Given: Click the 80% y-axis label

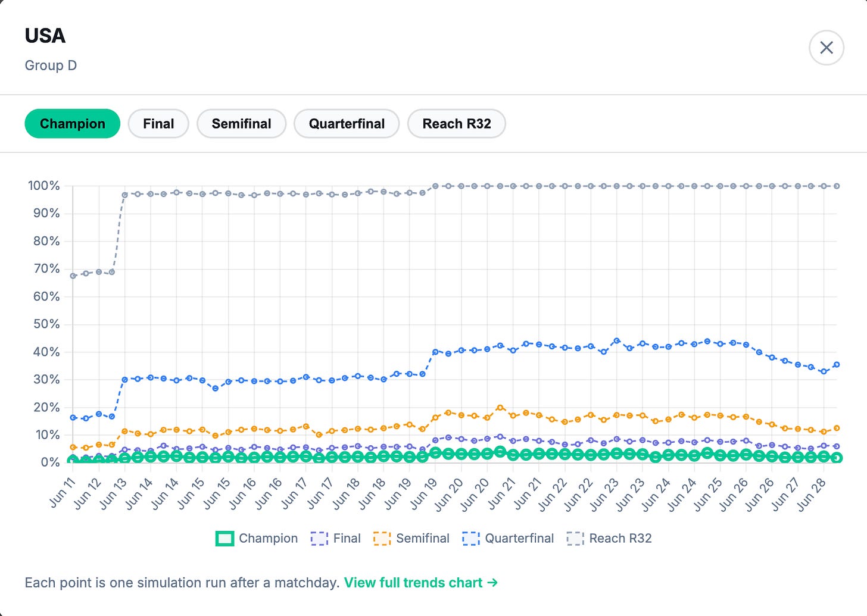Looking at the screenshot, I should click(46, 241).
